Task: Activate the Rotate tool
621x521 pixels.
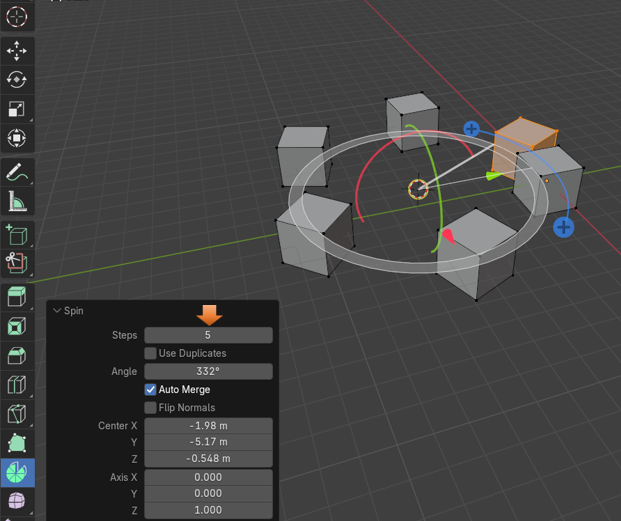Action: click(x=17, y=80)
